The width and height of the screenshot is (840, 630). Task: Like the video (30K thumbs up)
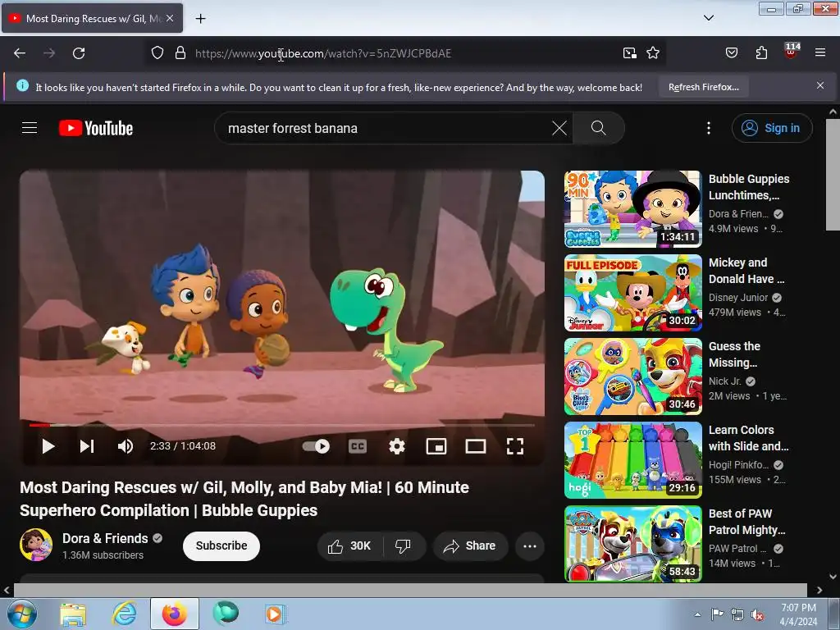click(349, 546)
